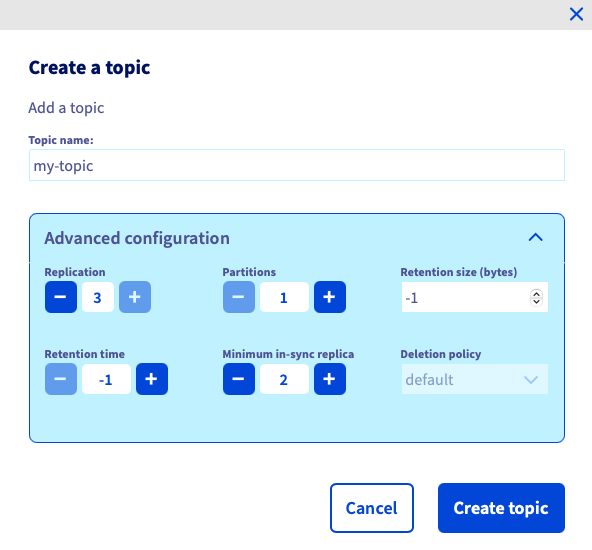Viewport: 592px width, 550px height.
Task: Increase Retention time with plus button
Action: pos(152,379)
